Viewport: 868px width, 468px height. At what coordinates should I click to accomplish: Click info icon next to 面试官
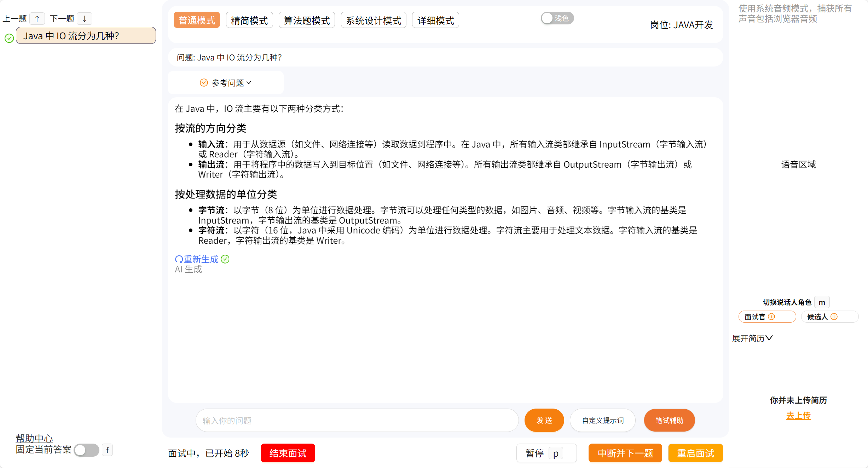pyautogui.click(x=772, y=317)
